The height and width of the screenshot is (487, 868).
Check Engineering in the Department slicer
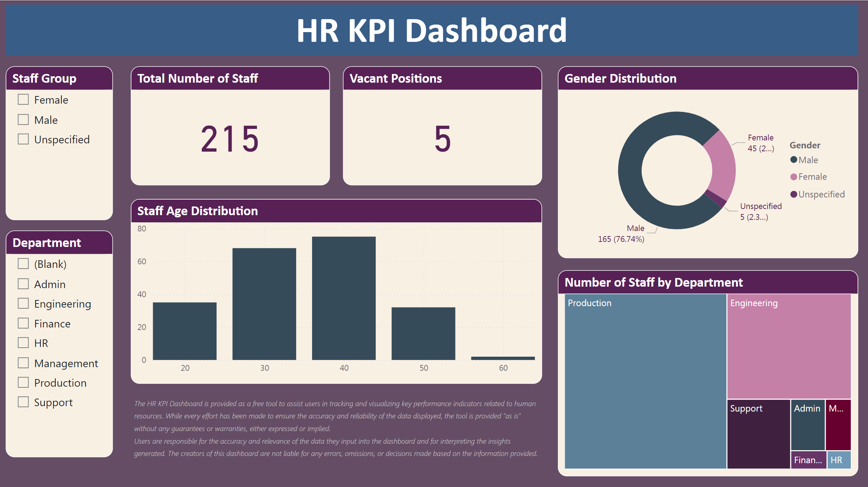23,304
